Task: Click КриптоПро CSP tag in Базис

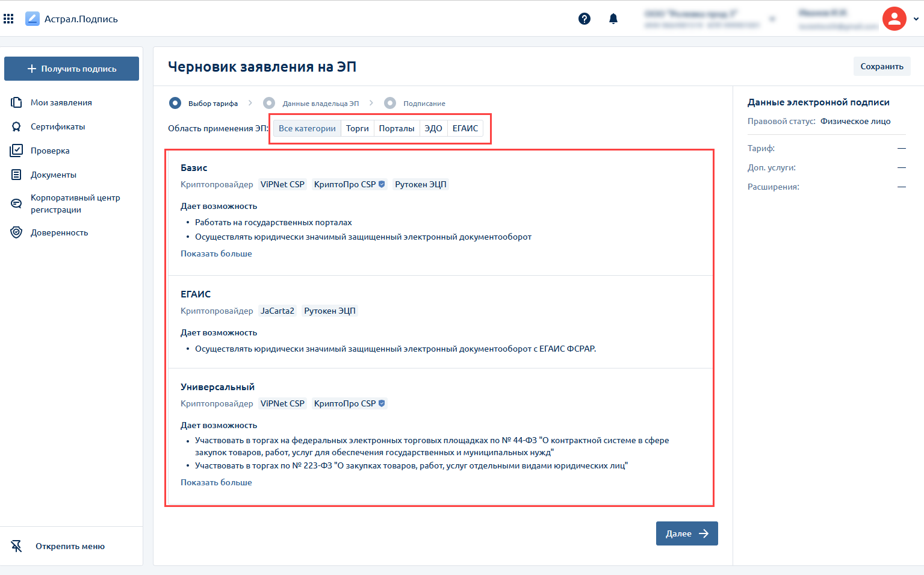Action: [349, 184]
